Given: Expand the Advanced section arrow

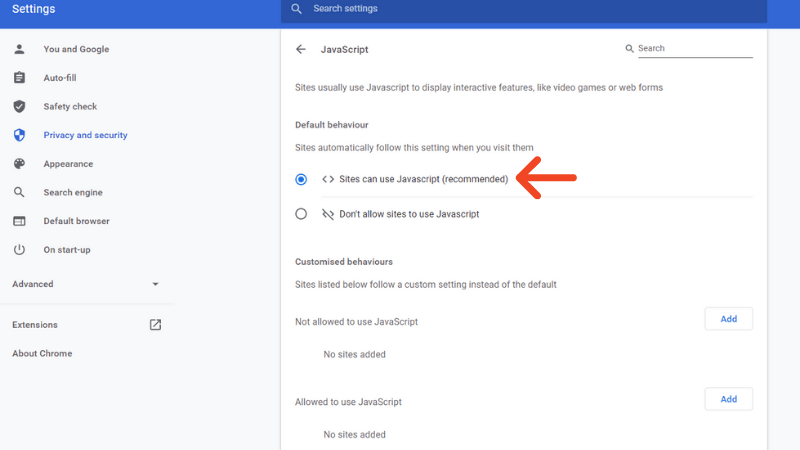Looking at the screenshot, I should [156, 284].
